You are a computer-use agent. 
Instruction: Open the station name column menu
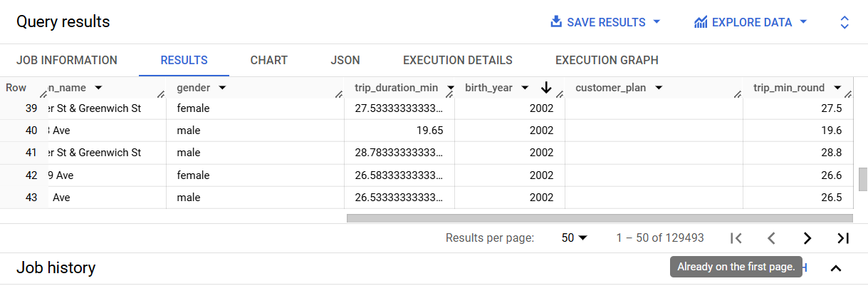click(x=98, y=88)
